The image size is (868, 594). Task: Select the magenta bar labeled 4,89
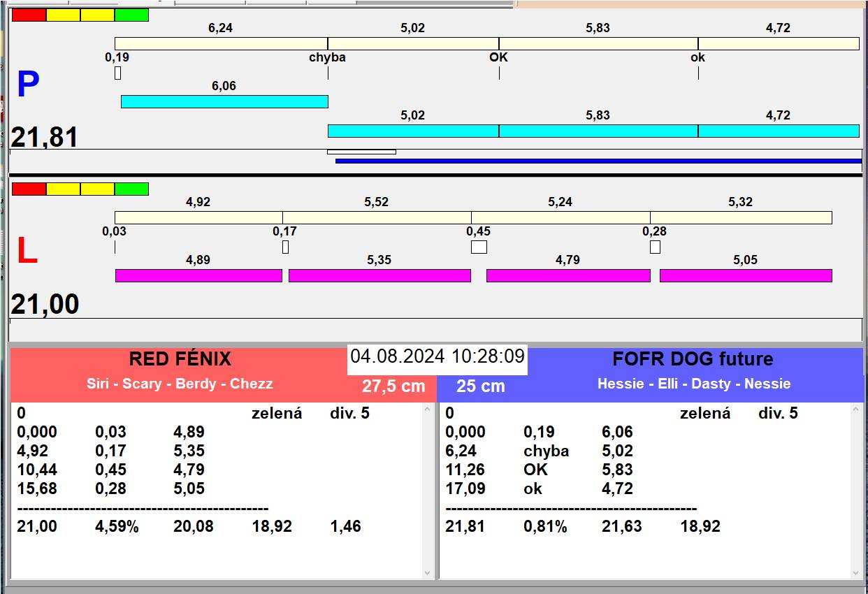click(198, 275)
